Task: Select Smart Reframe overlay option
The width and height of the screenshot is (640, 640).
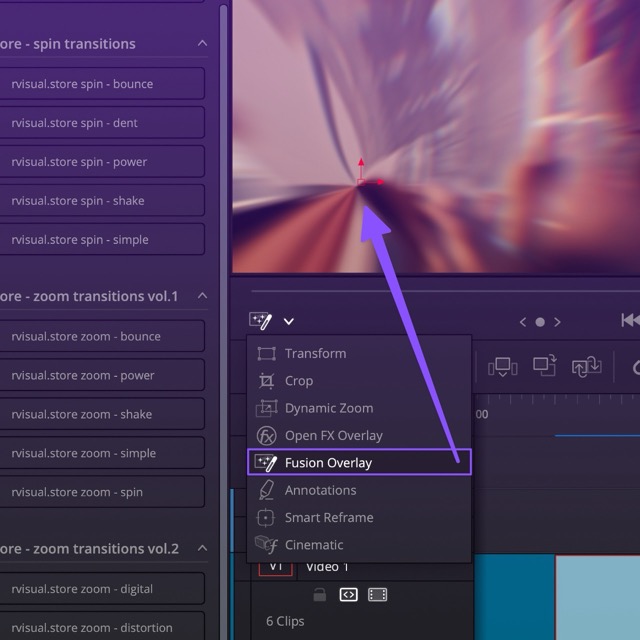Action: click(x=328, y=517)
